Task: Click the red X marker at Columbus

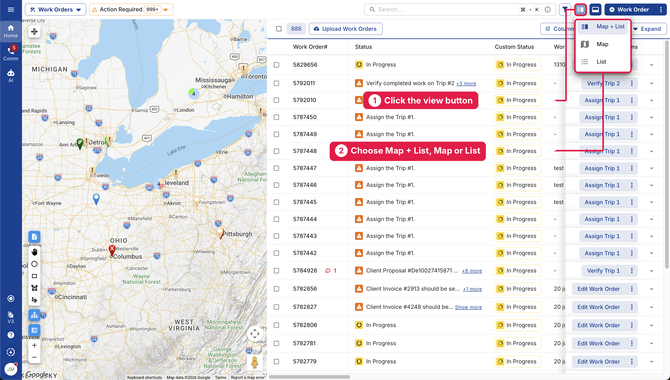Action: coord(112,250)
